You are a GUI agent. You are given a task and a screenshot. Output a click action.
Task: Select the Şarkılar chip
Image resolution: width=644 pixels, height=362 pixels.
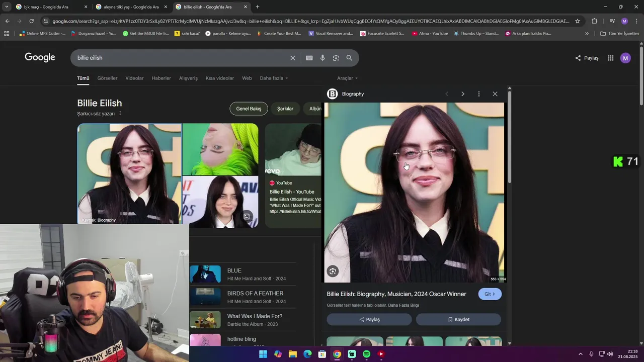point(285,109)
